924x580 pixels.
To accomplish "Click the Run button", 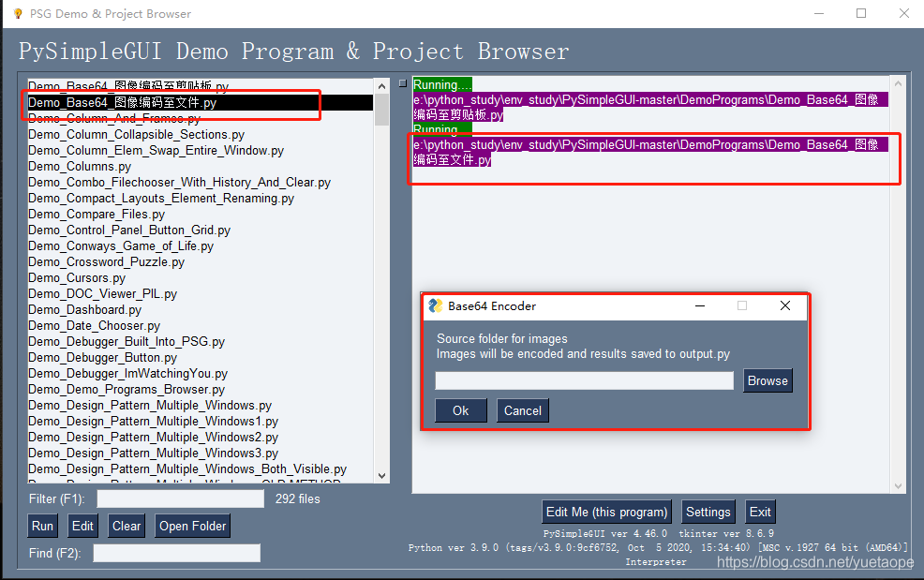I will coord(42,526).
